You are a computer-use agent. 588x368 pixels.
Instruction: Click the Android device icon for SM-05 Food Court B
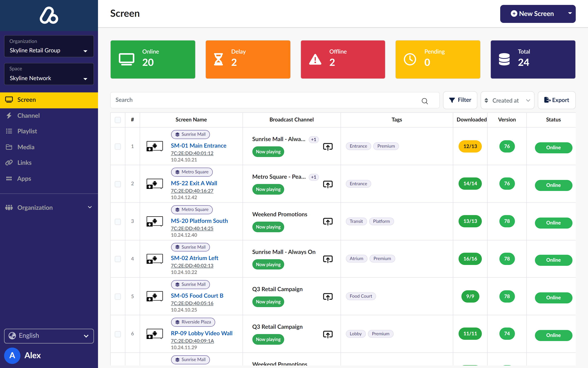pos(155,296)
